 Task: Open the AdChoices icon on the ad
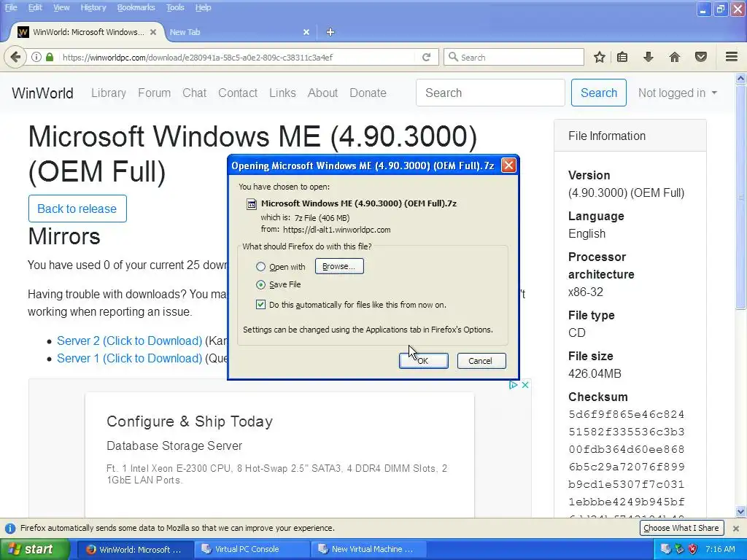tap(513, 385)
